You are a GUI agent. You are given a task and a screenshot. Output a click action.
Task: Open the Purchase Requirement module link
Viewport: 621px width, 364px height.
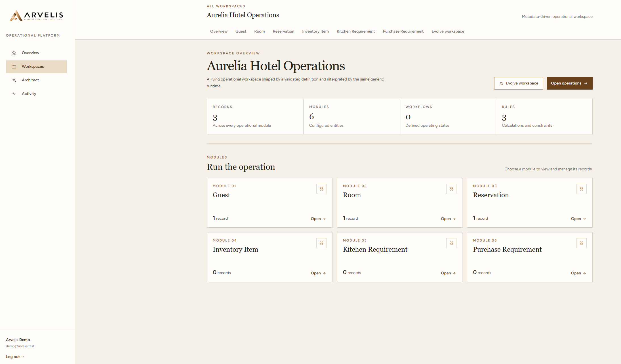[578, 273]
